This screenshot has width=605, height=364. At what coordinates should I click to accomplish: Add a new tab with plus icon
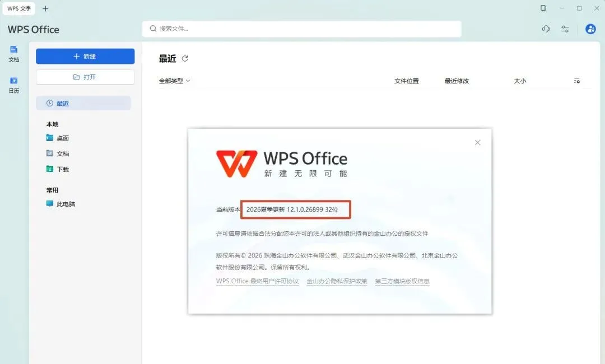[x=45, y=8]
